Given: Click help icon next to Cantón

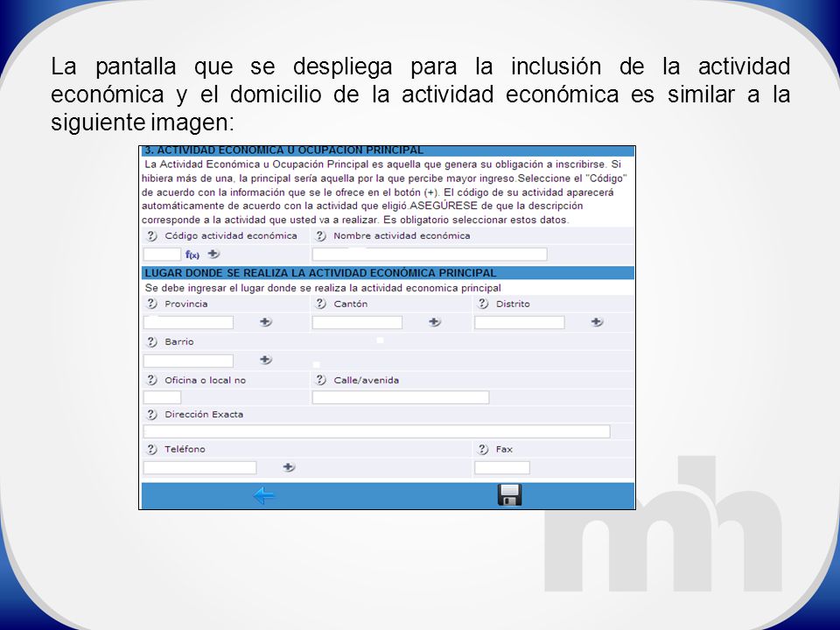Looking at the screenshot, I should (320, 304).
